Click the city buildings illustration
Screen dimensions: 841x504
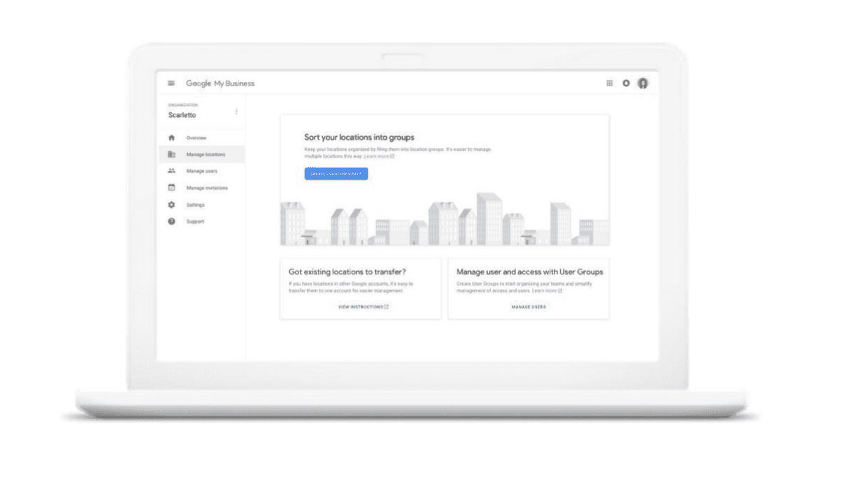point(444,220)
